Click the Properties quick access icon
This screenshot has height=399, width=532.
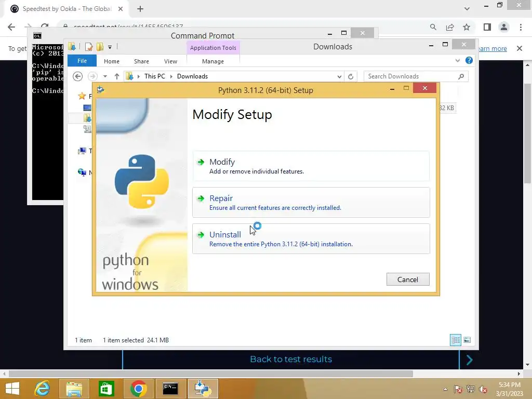pyautogui.click(x=89, y=47)
